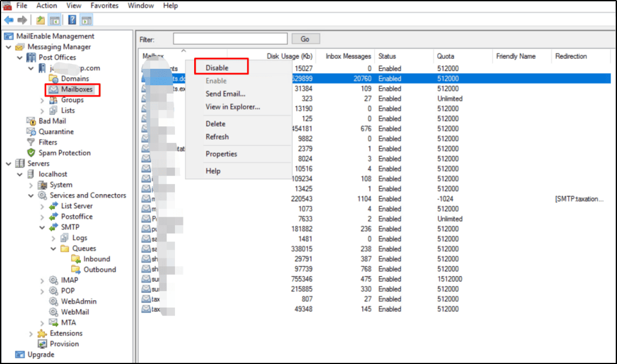The image size is (617, 364).
Task: Click the Upgrade icon at tree bottom
Action: tap(20, 354)
